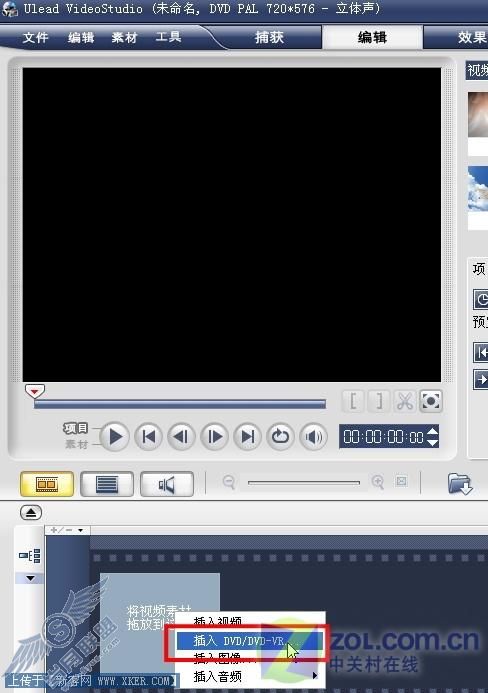Set mark-in with the left bracket button
Screen dimensions: 488x693
click(353, 401)
